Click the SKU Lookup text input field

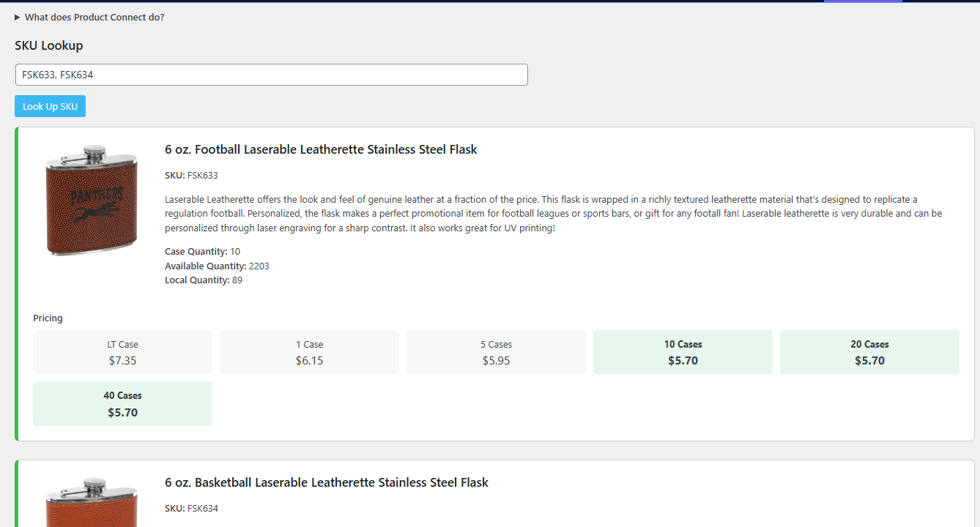coord(271,75)
